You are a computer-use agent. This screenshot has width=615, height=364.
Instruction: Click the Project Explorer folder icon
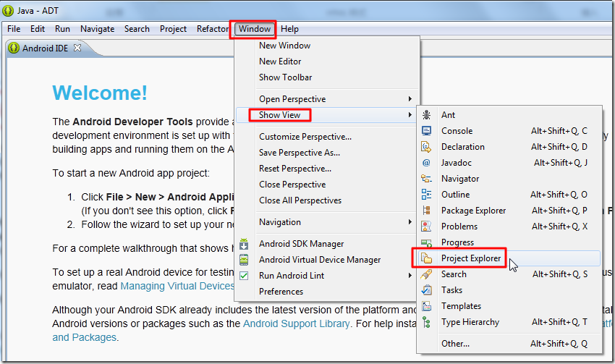(426, 258)
